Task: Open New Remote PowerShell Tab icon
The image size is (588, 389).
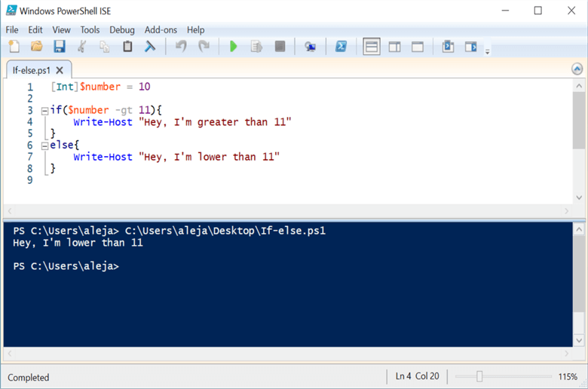Action: click(x=310, y=47)
